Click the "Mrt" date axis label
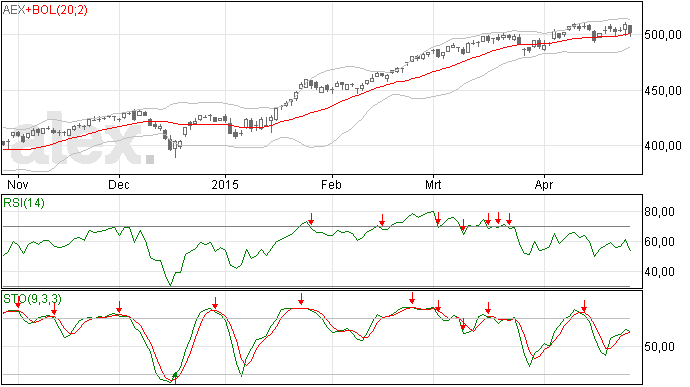Image resolution: width=690 pixels, height=387 pixels. tap(433, 184)
